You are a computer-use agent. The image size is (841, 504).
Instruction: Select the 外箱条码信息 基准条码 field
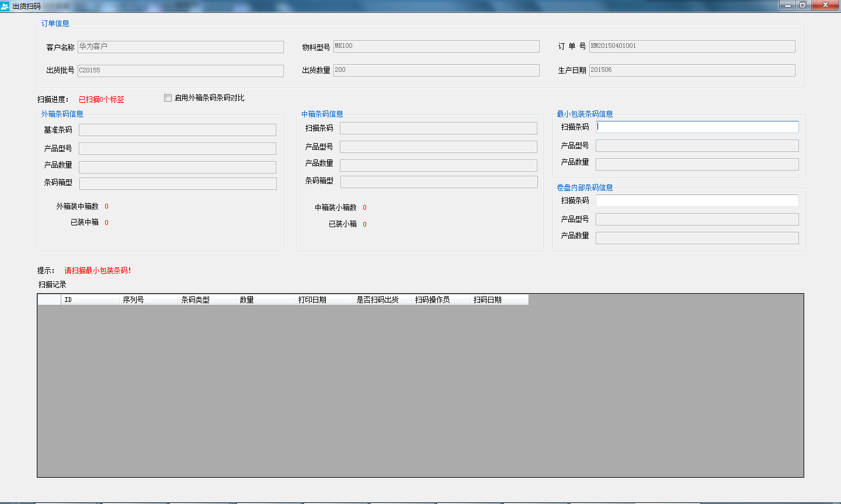click(x=178, y=130)
